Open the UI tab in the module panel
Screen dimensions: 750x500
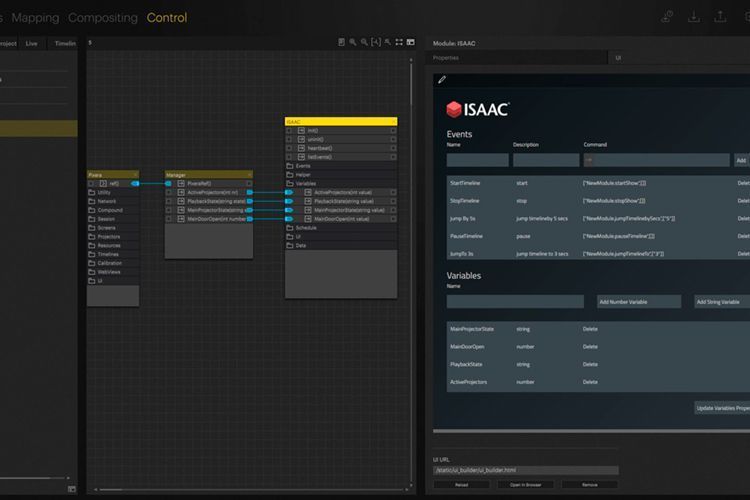click(x=618, y=58)
